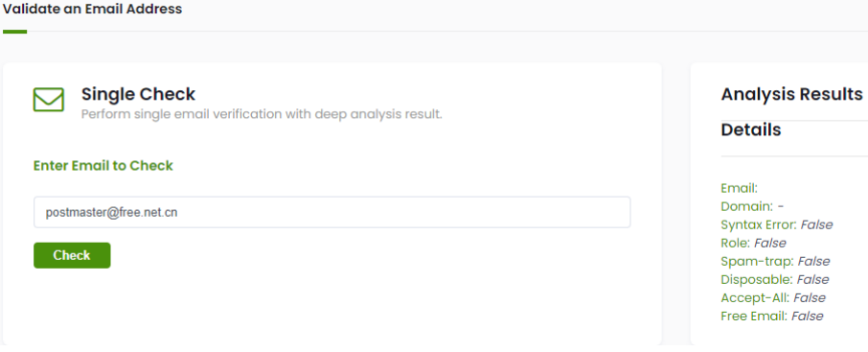The height and width of the screenshot is (352, 868).
Task: Click the Email result label
Action: tap(739, 189)
